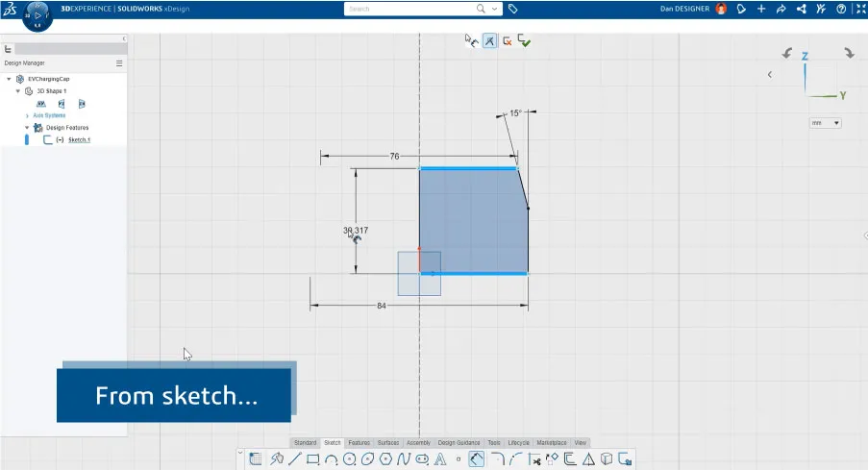The image size is (868, 470).
Task: Open the tools/utilities icon in top bar
Action: tap(821, 9)
